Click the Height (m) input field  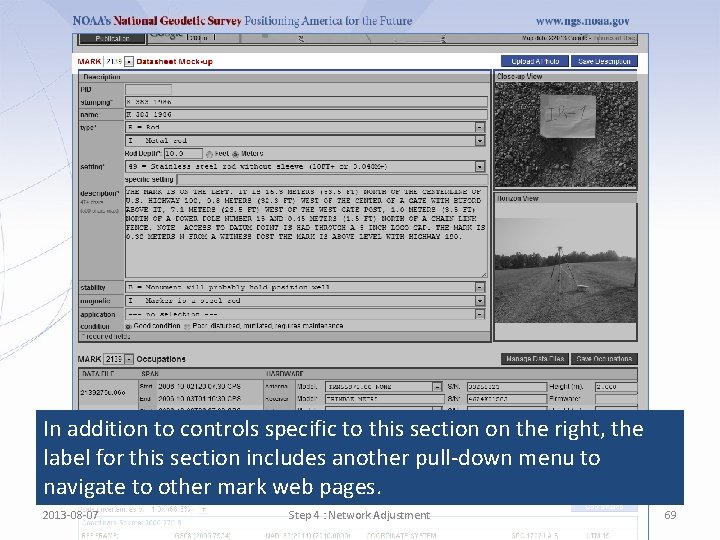coord(616,387)
